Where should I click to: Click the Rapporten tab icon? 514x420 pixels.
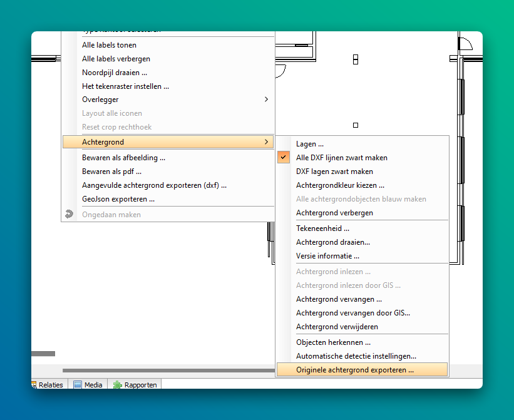point(117,385)
